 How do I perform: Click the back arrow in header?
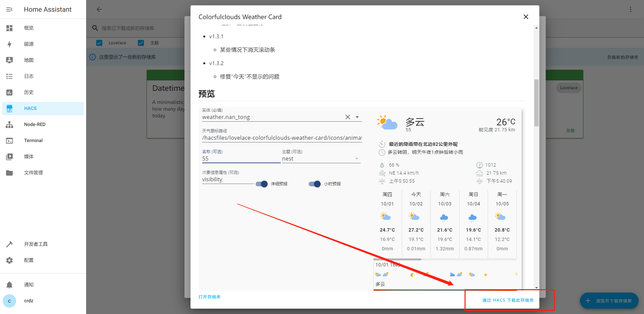tap(99, 9)
